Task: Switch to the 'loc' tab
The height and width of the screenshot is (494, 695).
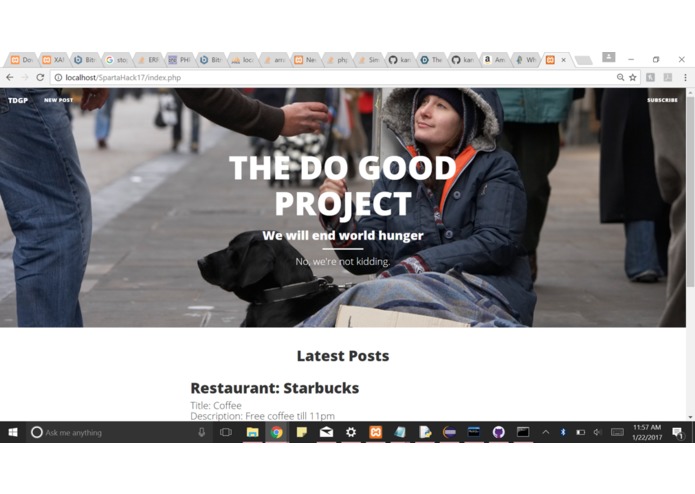Action: pos(242,60)
